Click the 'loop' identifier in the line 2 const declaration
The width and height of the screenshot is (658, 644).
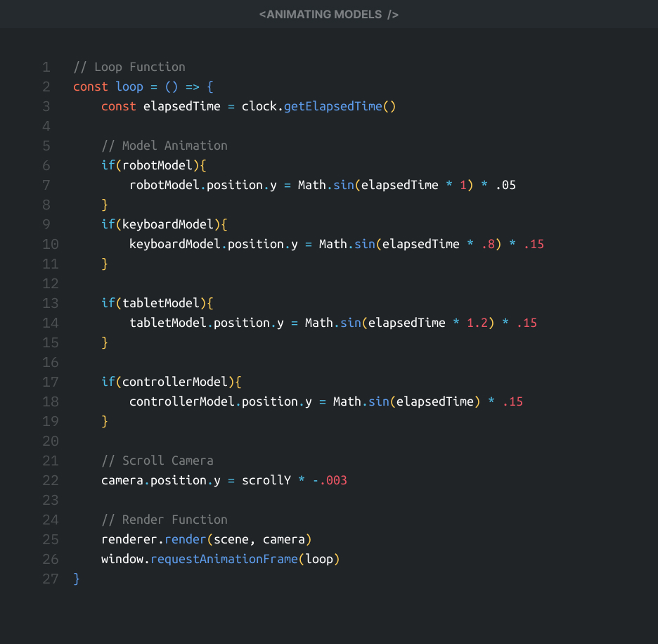(x=129, y=86)
